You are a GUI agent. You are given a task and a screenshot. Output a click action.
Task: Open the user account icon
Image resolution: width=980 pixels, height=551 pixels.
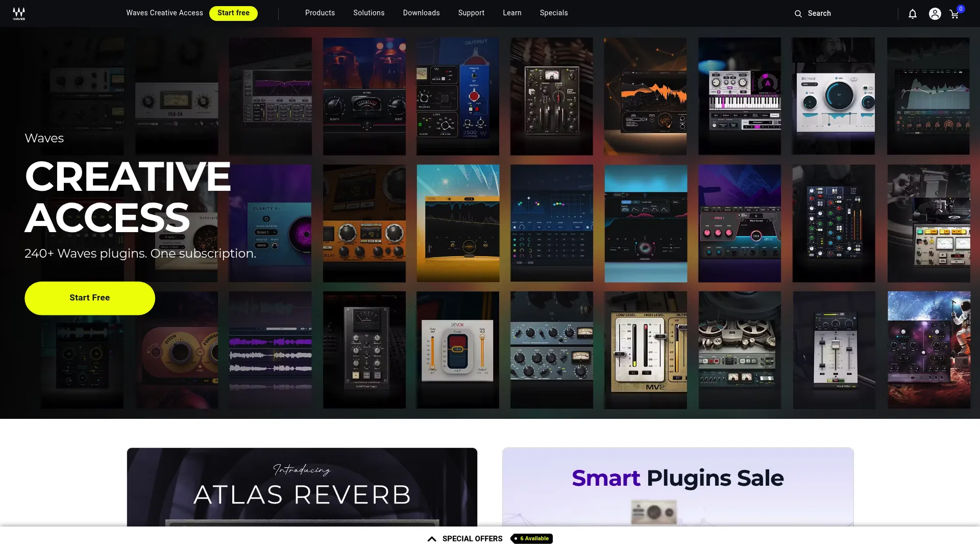tap(935, 14)
